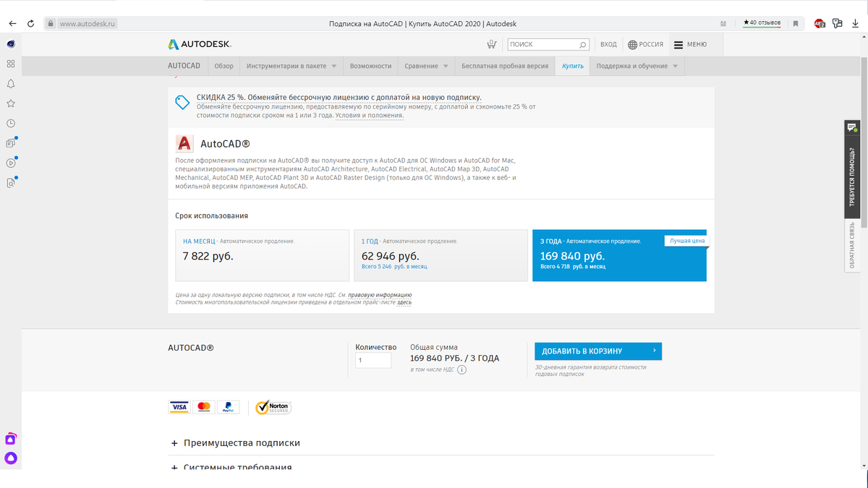
Task: Reload the page with the refresh icon
Action: pyautogui.click(x=30, y=23)
